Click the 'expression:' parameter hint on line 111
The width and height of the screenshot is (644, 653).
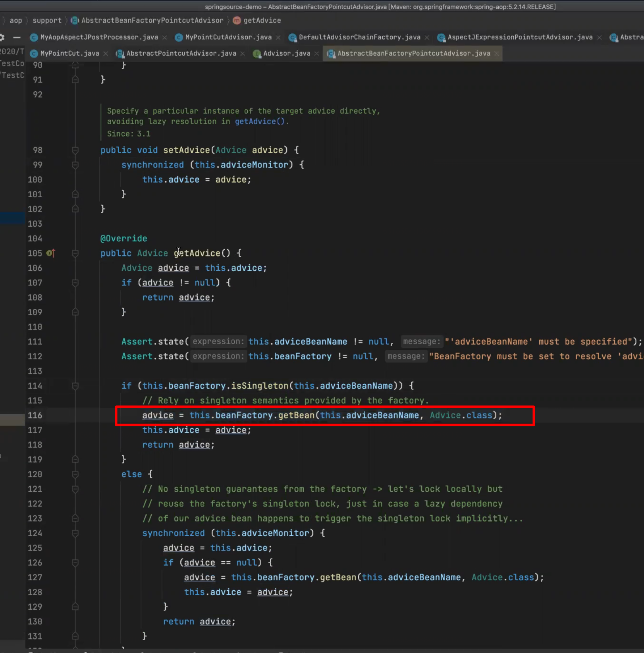click(218, 341)
